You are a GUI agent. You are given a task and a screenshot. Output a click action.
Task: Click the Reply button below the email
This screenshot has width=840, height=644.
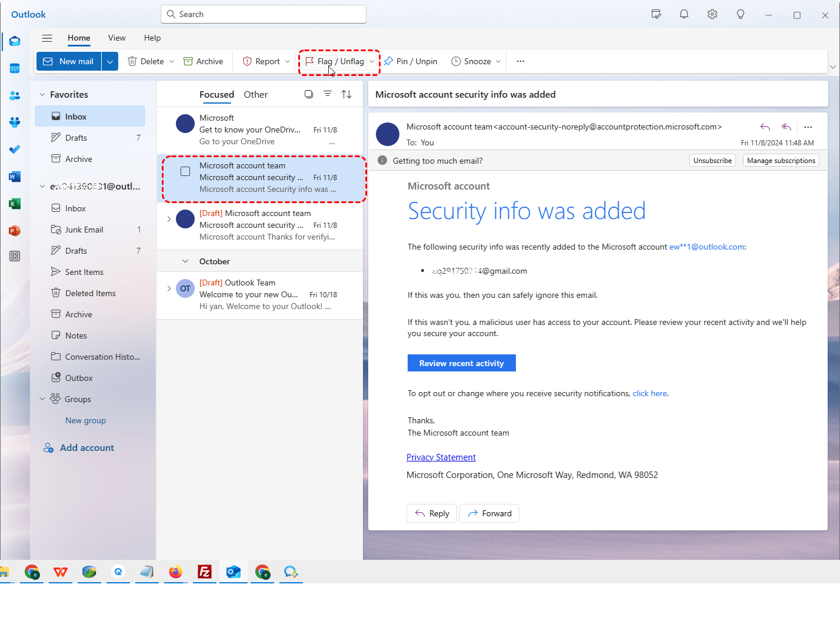(432, 513)
